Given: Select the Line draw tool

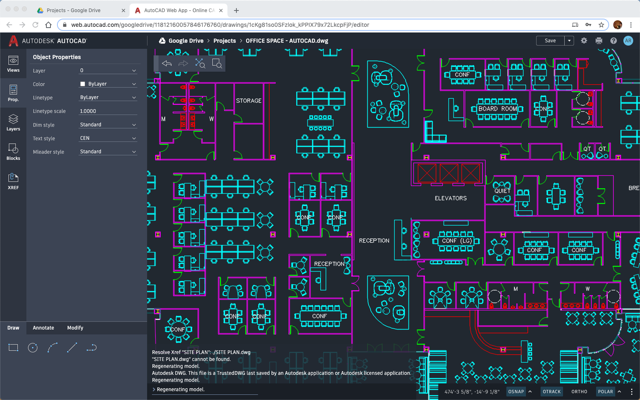Looking at the screenshot, I should (x=72, y=348).
